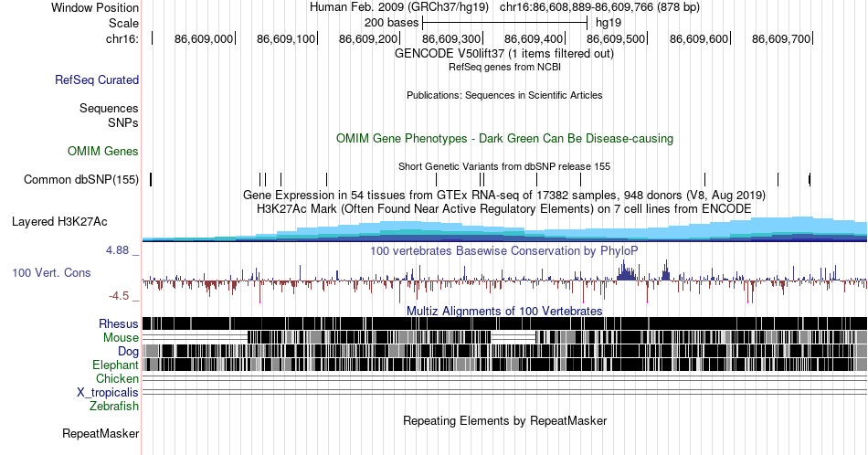This screenshot has height=455, width=868.
Task: Select the Mouse alignment row label
Action: pos(121,338)
